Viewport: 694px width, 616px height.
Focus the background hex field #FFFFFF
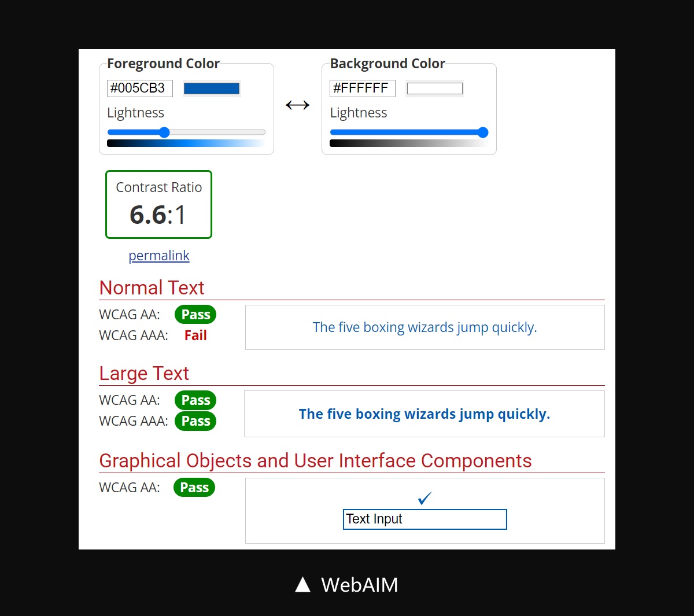click(x=362, y=88)
